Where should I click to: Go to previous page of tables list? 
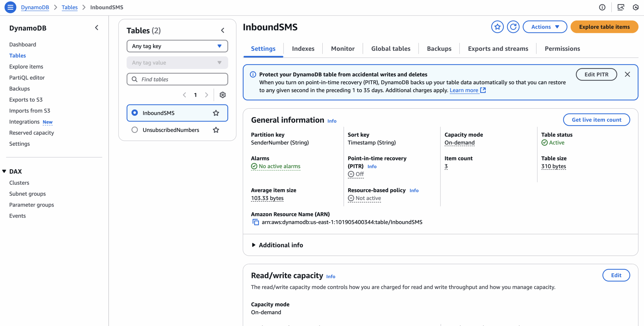click(x=184, y=95)
